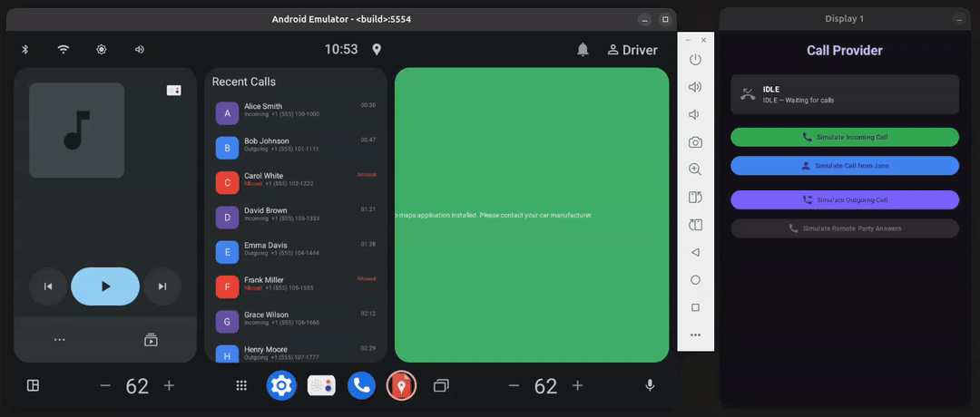Tap the blue B avatar for Bob Johnson

[228, 149]
